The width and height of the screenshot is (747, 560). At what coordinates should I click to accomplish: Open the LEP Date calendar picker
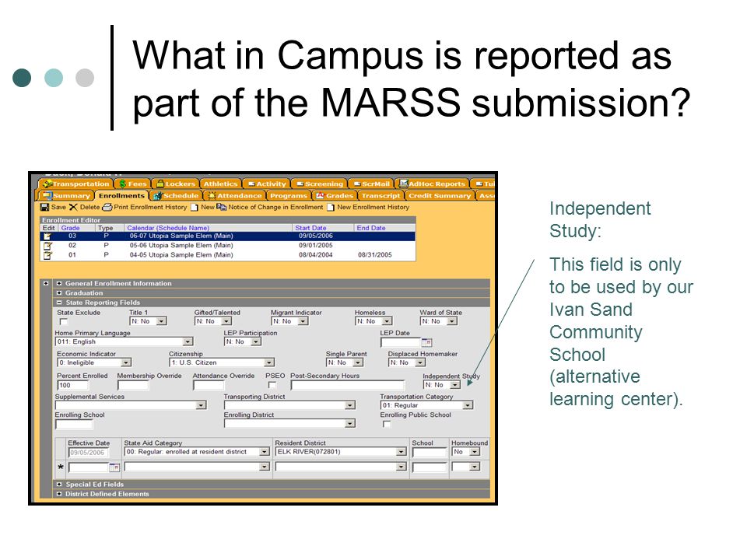pos(426,342)
